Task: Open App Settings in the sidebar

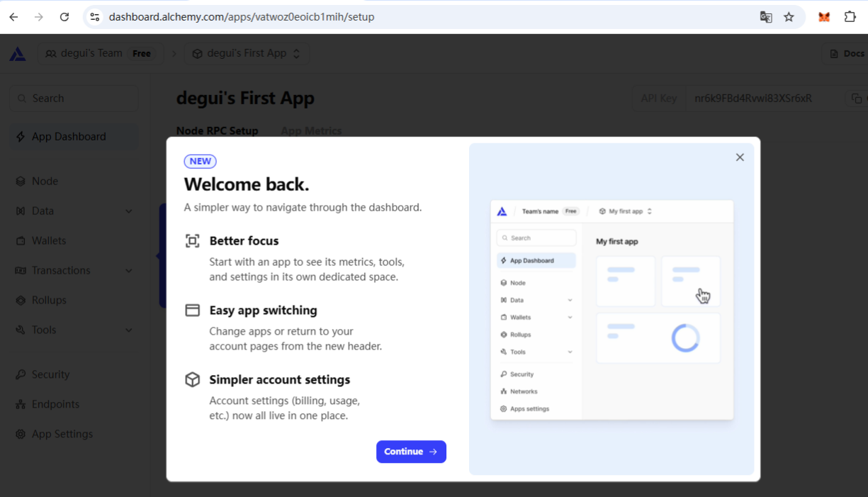Action: click(74, 435)
